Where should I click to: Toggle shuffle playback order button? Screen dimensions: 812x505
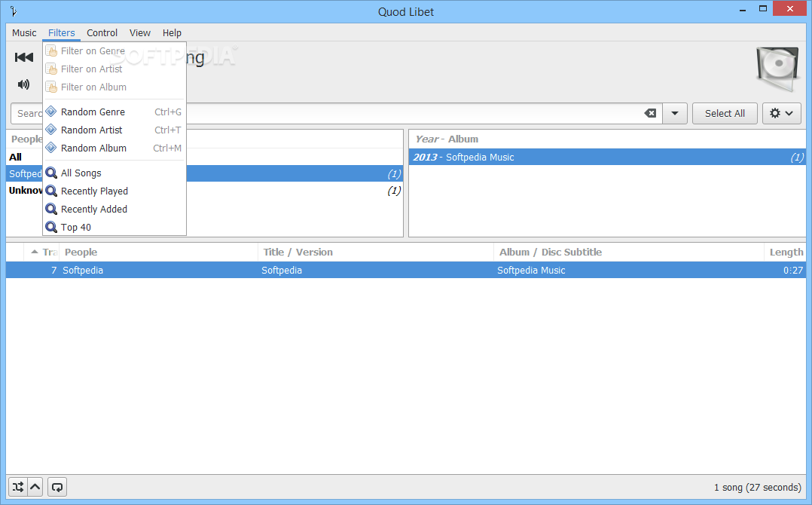(x=18, y=487)
